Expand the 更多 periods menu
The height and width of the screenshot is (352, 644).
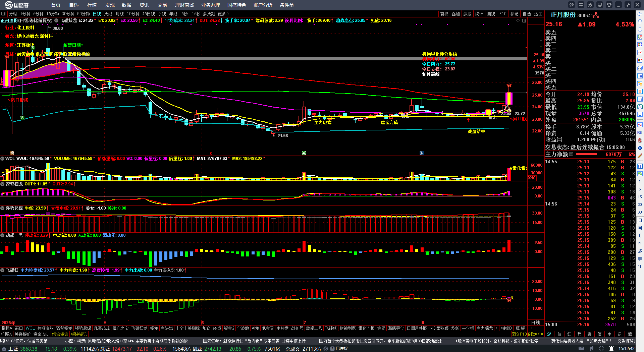tap(223, 14)
